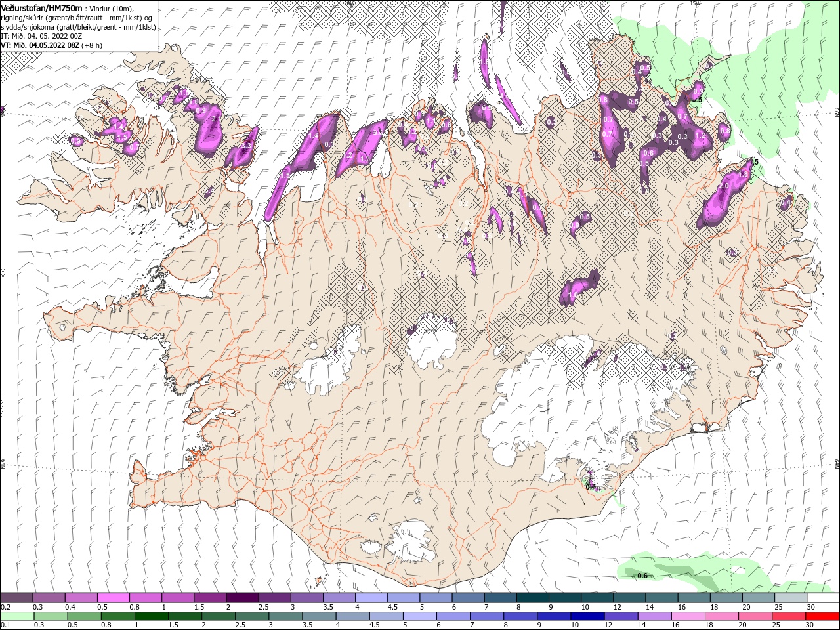Pick the magenta 1 swatch in upper legend

pyautogui.click(x=177, y=598)
